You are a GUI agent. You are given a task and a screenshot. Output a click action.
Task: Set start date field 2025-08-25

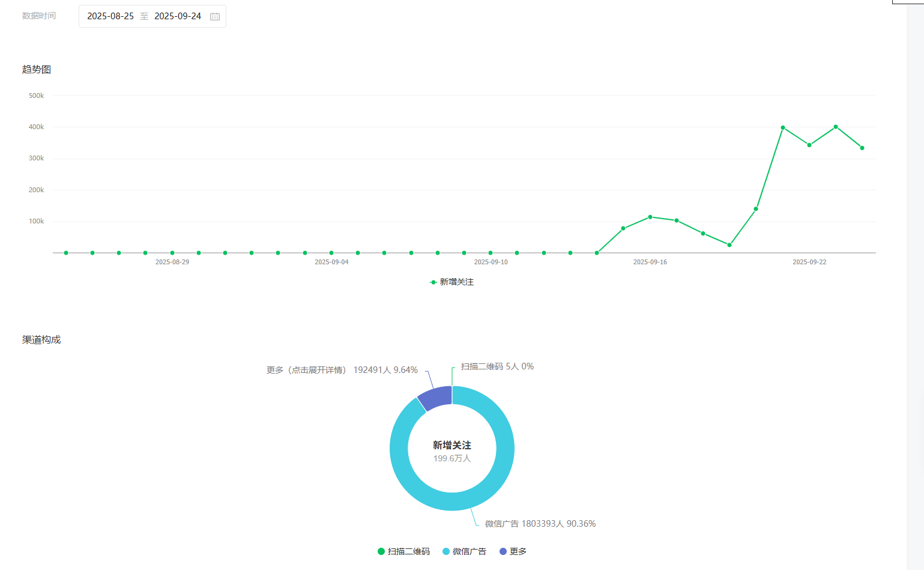pos(110,16)
